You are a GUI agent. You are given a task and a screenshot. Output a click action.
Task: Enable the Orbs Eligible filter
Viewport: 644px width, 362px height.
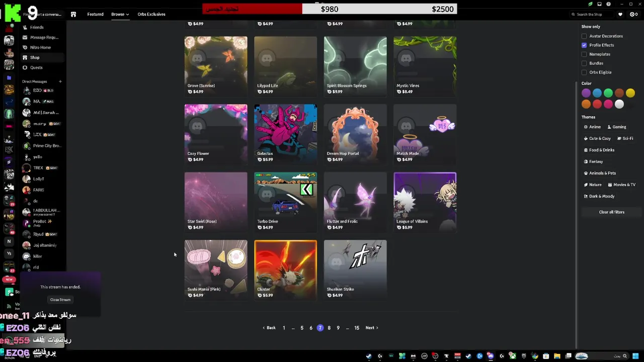click(584, 72)
